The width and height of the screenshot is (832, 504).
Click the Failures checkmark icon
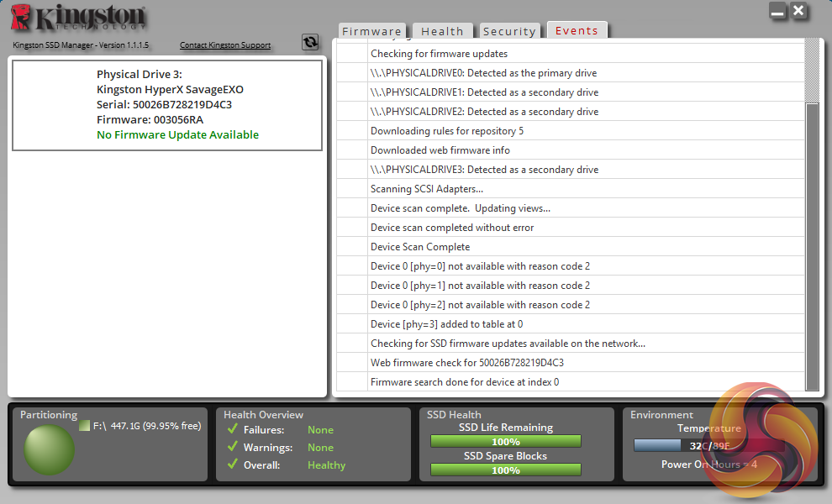233,428
